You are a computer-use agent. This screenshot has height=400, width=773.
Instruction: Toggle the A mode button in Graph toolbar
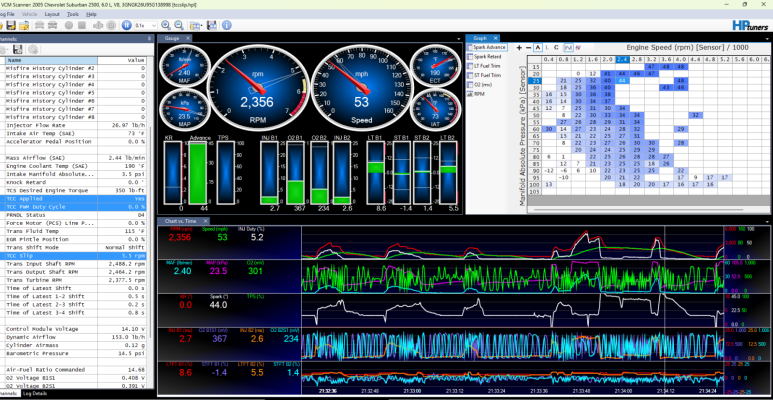(538, 48)
